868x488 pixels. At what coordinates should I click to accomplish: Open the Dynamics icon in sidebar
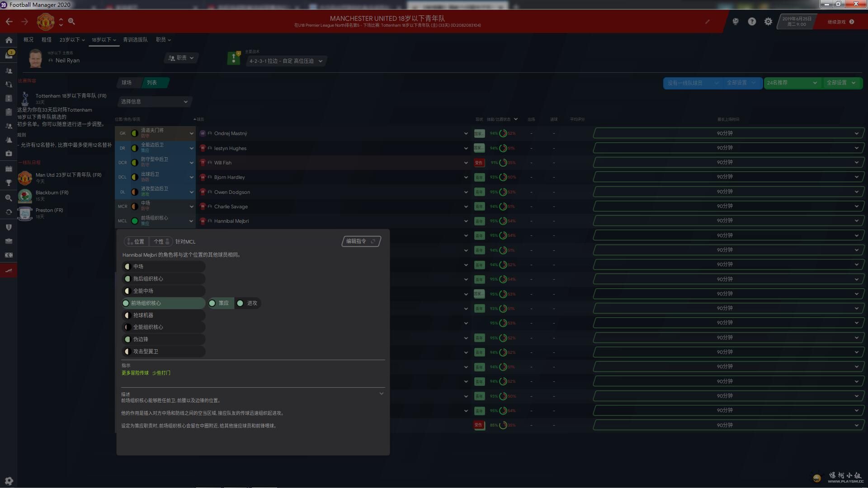point(9,84)
